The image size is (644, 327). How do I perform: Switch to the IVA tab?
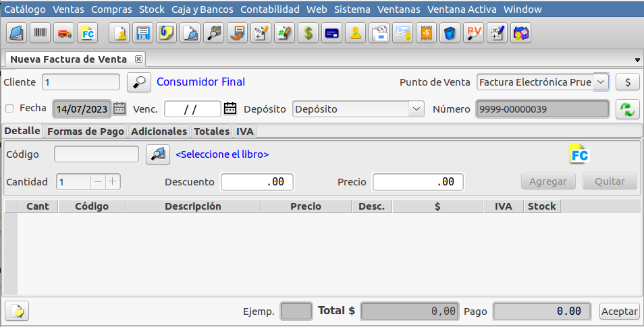point(245,131)
